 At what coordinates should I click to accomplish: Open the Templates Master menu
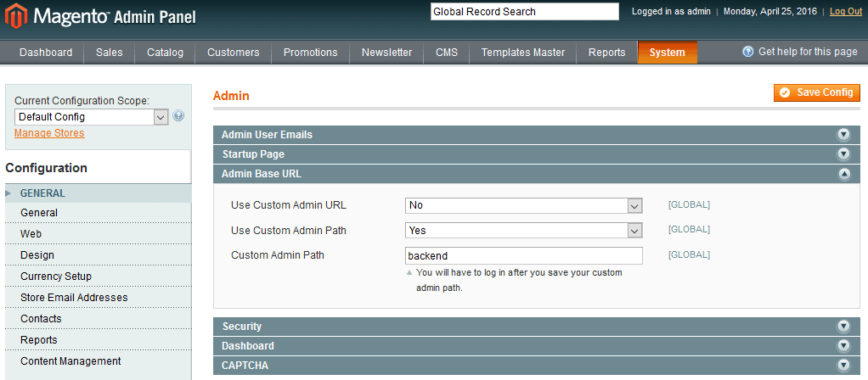tap(523, 53)
